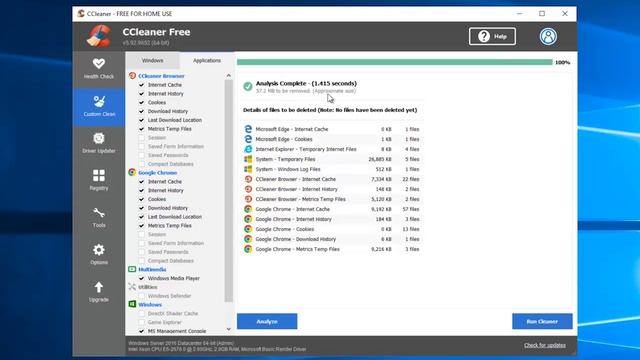Image resolution: width=640 pixels, height=360 pixels.
Task: Select Custom Clean in sidebar
Action: (99, 106)
